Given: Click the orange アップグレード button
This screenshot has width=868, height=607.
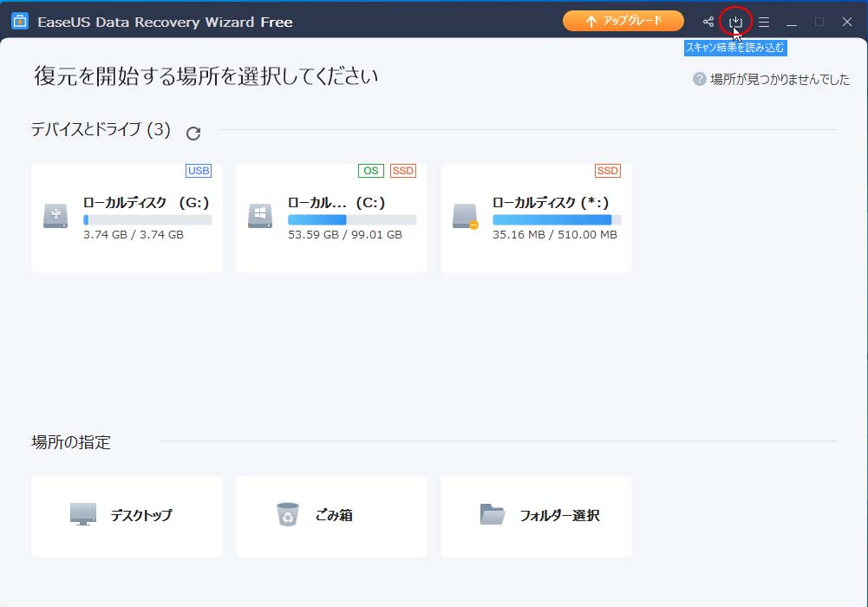Looking at the screenshot, I should coord(623,21).
